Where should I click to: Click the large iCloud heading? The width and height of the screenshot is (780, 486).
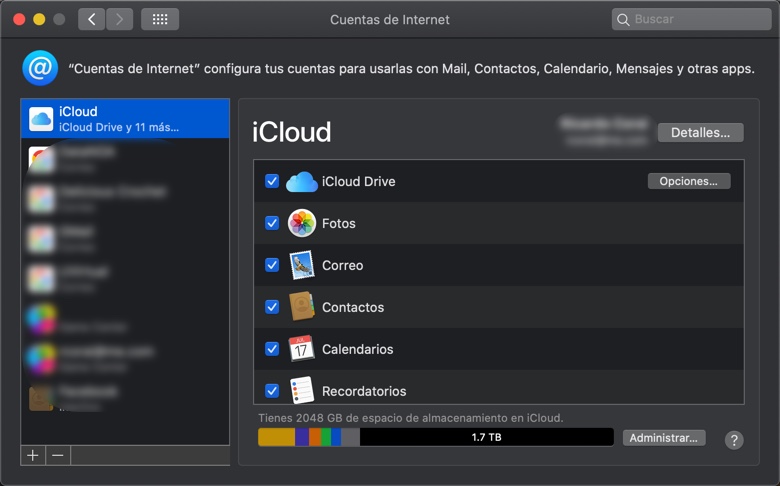tap(292, 132)
